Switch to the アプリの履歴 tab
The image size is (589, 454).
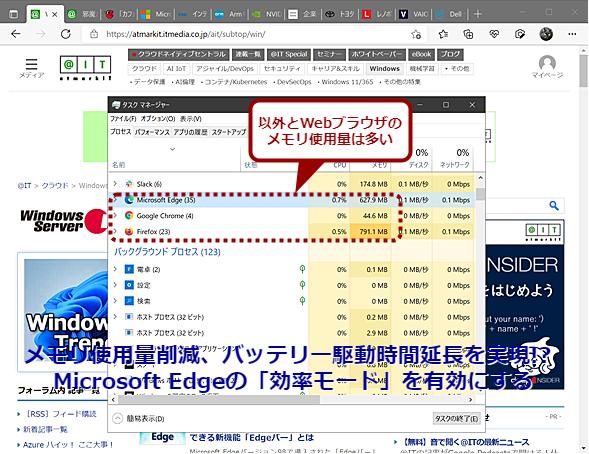190,132
